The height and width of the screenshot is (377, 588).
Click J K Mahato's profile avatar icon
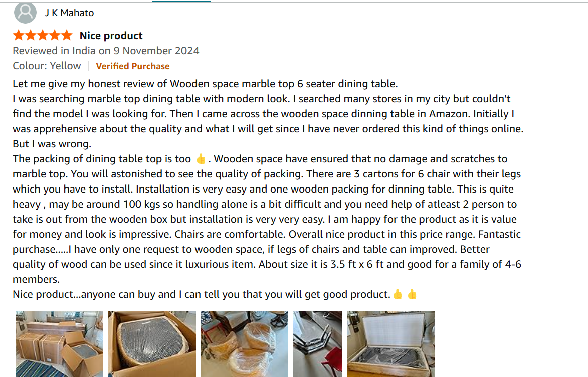pyautogui.click(x=25, y=13)
